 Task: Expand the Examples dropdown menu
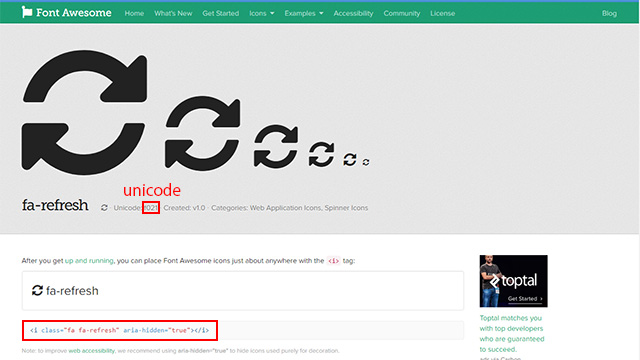(x=304, y=13)
